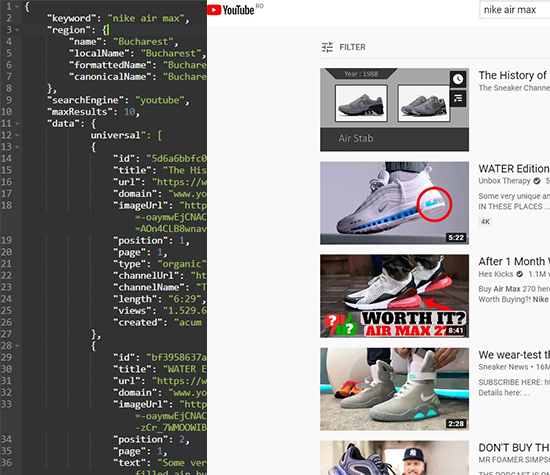Click the "formattedName" key
This screenshot has width=550, height=475.
click(110, 65)
